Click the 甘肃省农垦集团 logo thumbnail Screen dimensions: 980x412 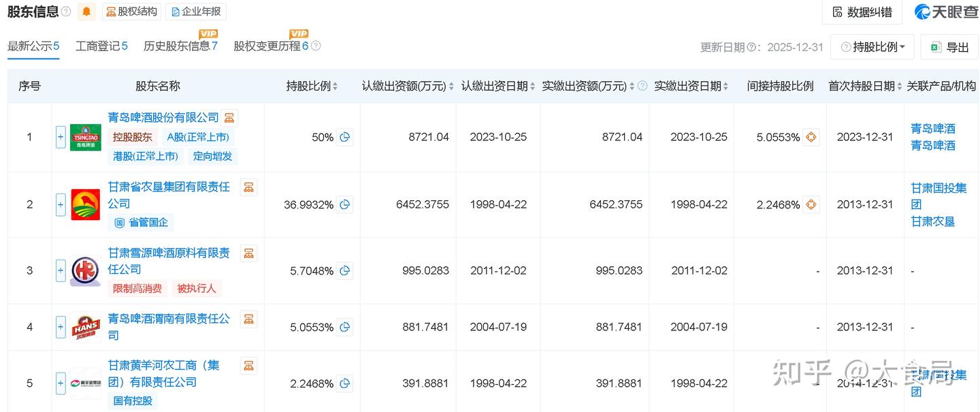(x=86, y=204)
